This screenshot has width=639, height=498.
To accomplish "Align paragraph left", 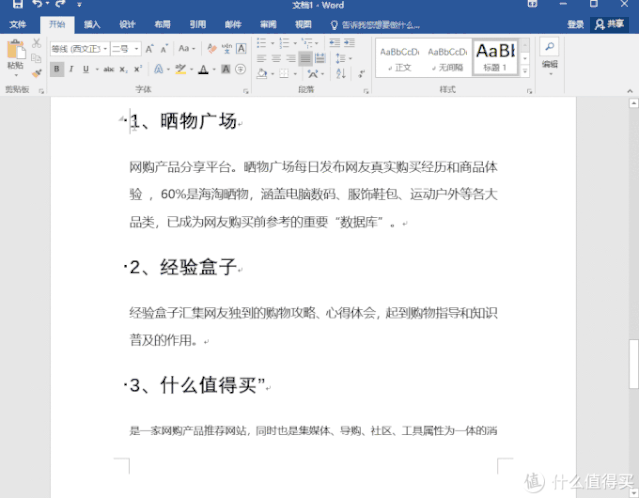I will pos(261,59).
